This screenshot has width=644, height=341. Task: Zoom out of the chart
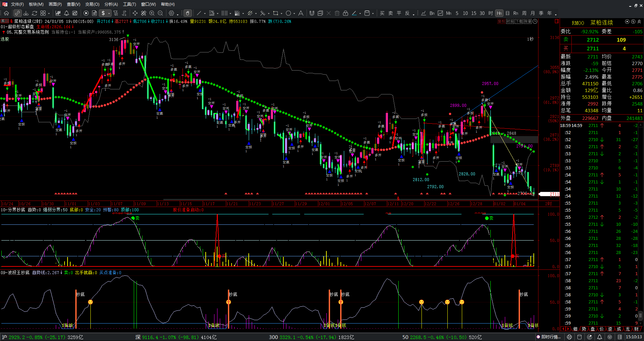[x=160, y=13]
